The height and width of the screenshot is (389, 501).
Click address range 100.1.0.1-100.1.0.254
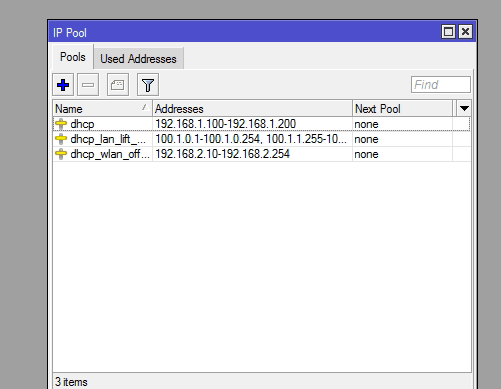pos(208,139)
